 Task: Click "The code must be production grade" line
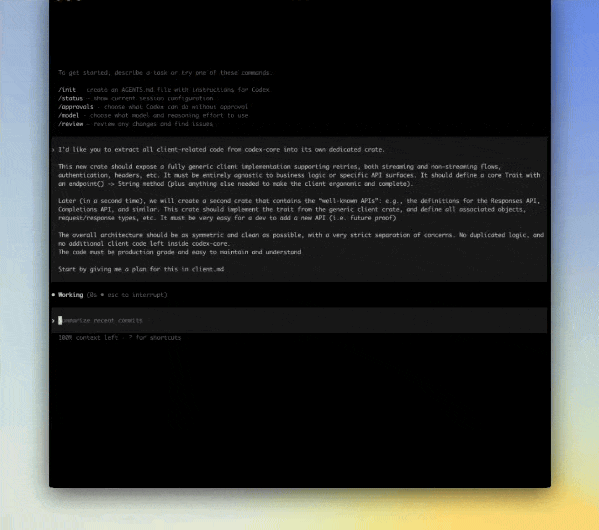click(x=180, y=252)
